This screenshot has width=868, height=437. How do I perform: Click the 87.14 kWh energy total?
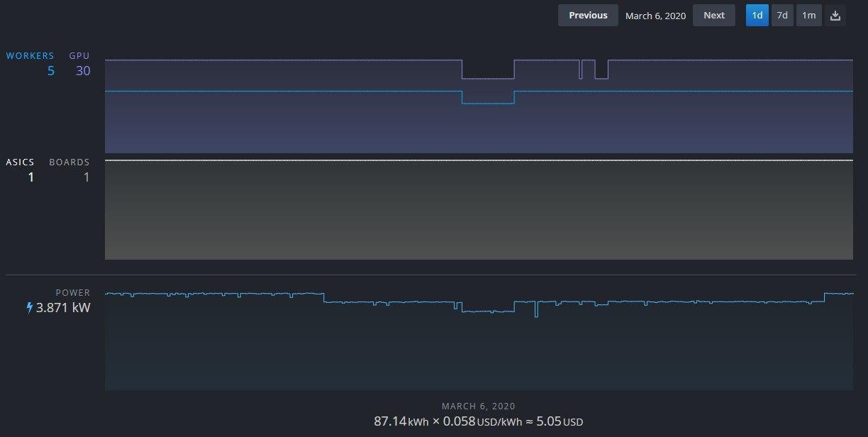pos(401,421)
